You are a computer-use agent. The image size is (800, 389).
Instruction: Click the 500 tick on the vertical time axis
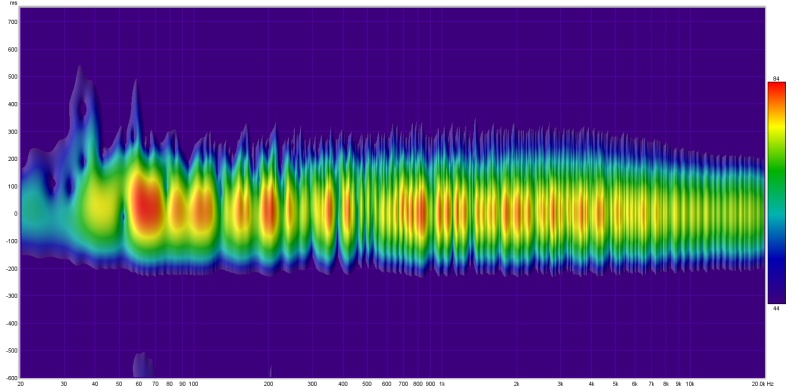coord(12,77)
